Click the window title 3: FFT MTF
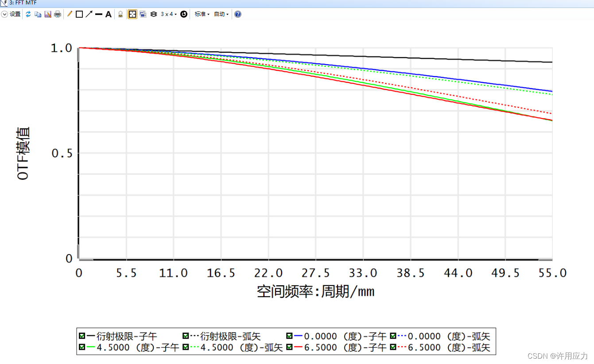This screenshot has height=364, width=594. tap(23, 3)
